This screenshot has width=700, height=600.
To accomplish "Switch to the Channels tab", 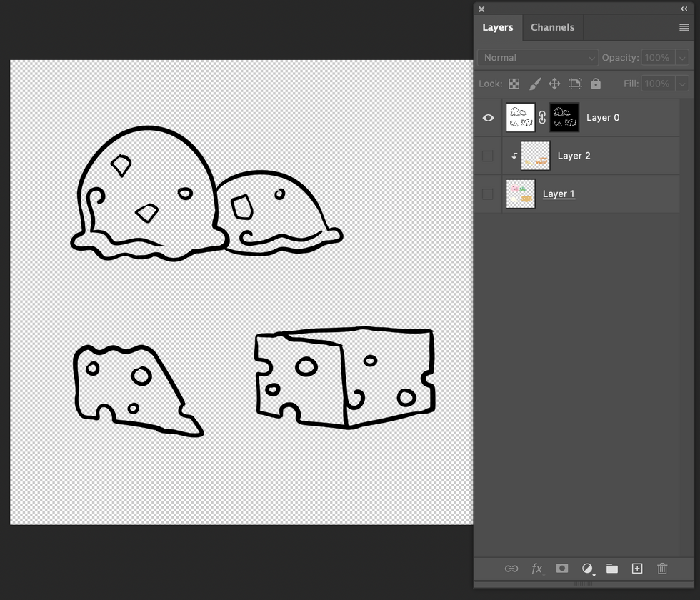I will point(552,27).
